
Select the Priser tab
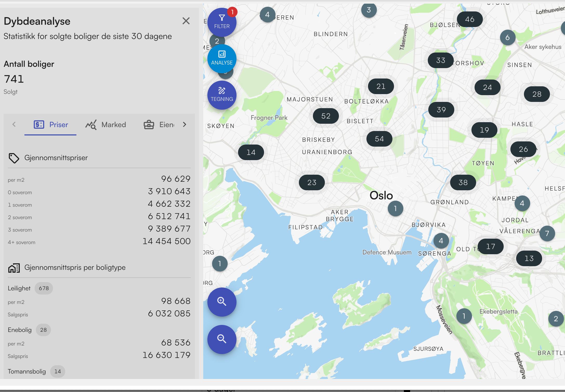pos(51,125)
